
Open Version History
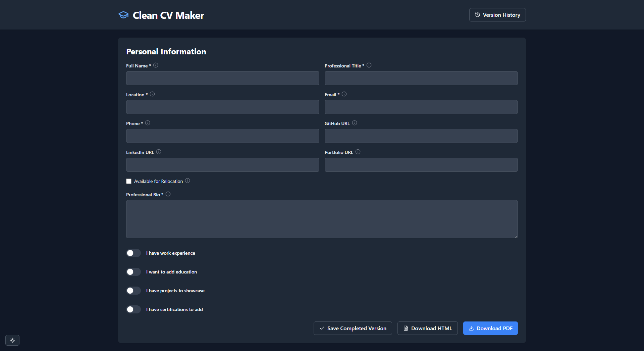tap(497, 15)
